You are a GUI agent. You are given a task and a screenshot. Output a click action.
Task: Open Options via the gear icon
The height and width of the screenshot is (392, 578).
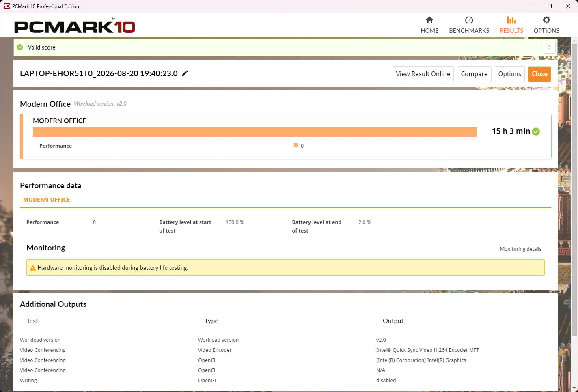click(546, 20)
